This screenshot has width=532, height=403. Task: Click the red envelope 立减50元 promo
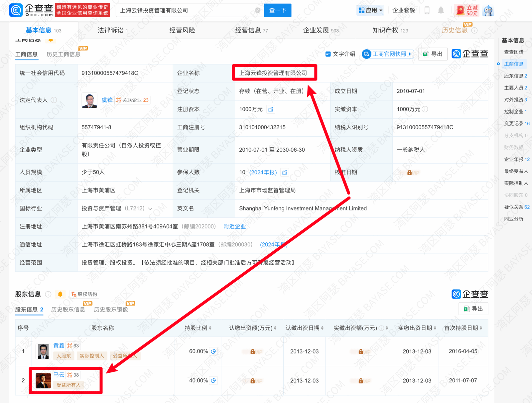467,10
